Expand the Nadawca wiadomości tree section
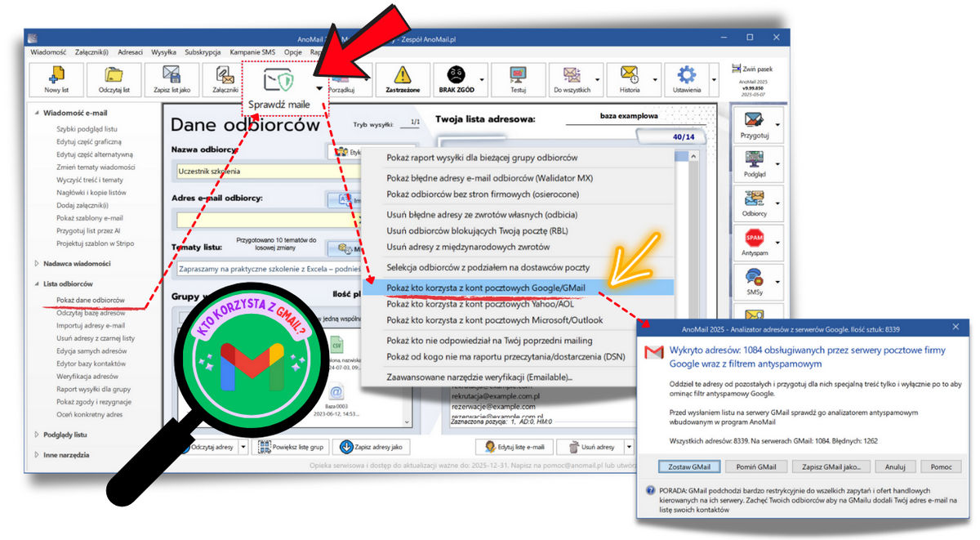 coord(36,263)
